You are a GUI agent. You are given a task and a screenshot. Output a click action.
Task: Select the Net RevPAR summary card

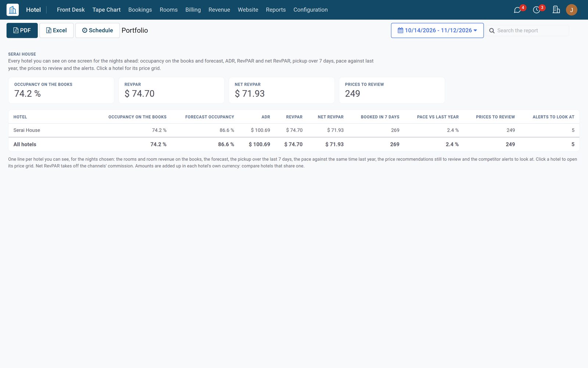coord(282,90)
